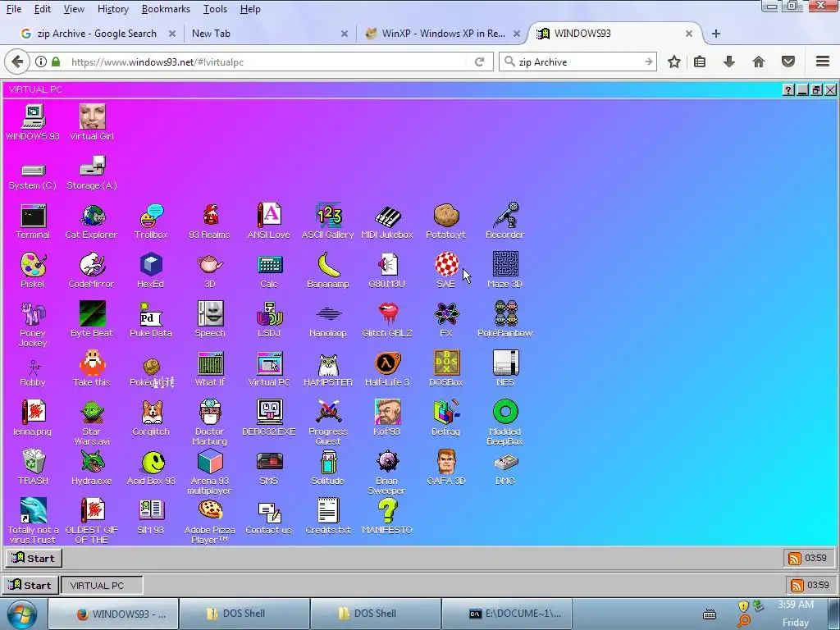Open Firefox downloads arrow icon
This screenshot has width=840, height=630.
[x=729, y=62]
